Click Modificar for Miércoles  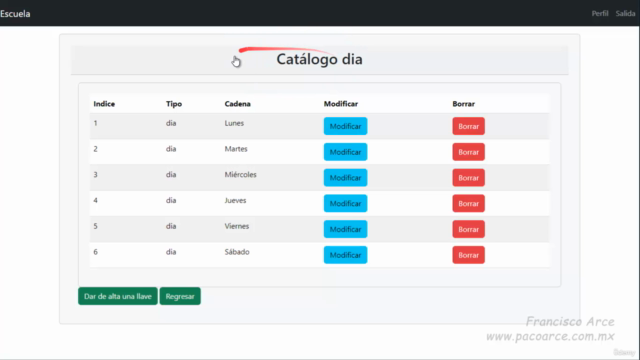click(345, 178)
